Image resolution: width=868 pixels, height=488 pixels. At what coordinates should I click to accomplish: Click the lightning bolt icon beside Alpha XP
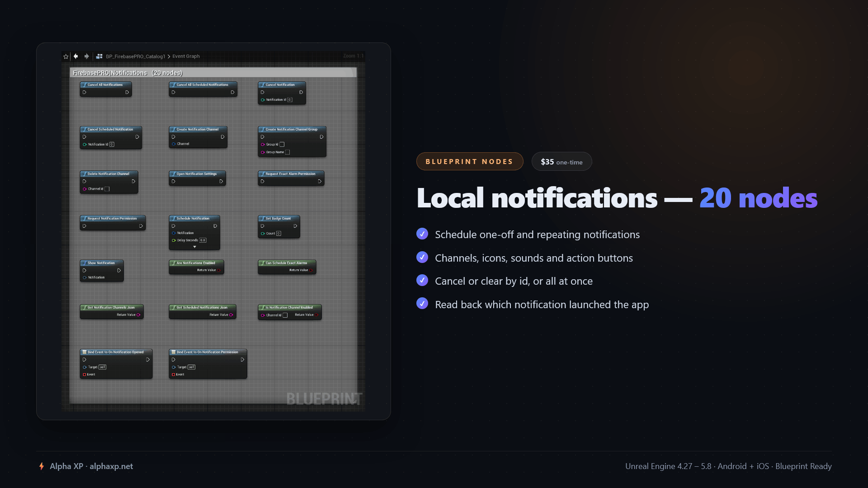pos(42,466)
